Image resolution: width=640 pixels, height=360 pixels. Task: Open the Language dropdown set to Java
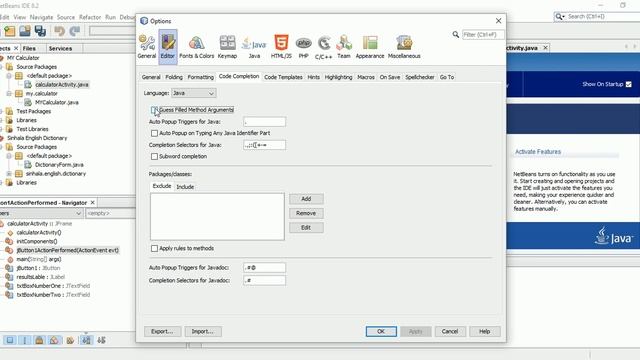click(x=193, y=93)
